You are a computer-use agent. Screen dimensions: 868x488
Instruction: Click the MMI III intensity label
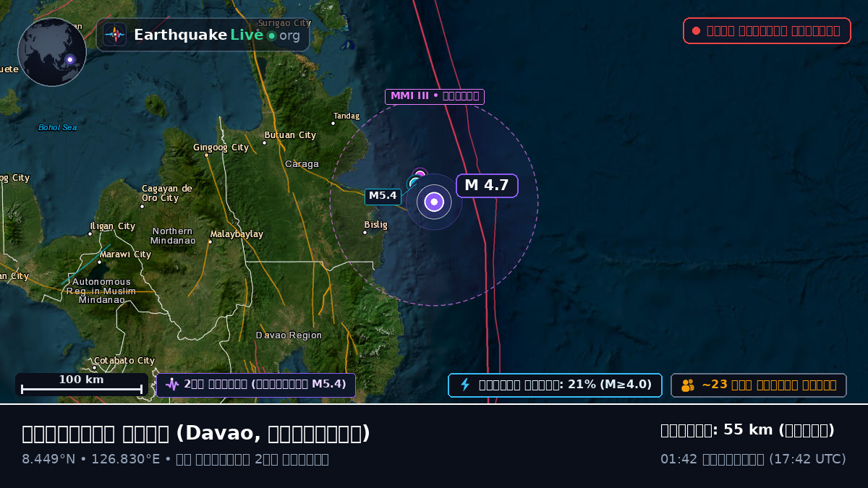pos(434,96)
